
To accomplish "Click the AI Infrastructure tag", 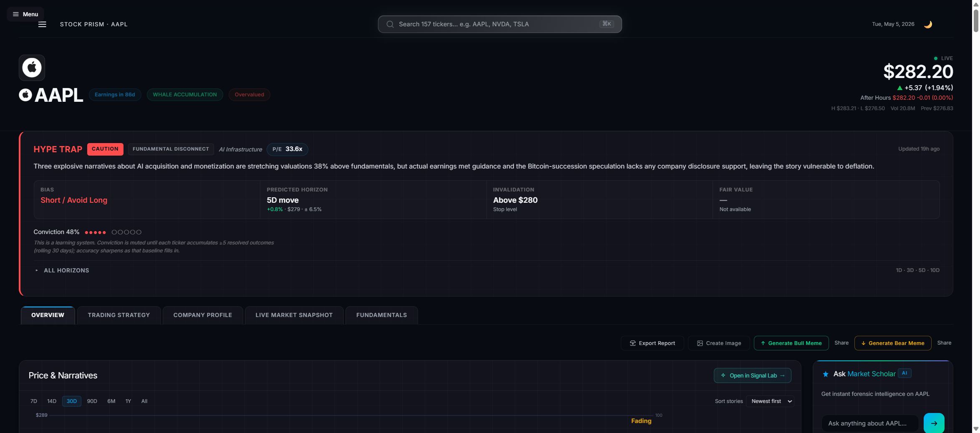I will tap(240, 149).
